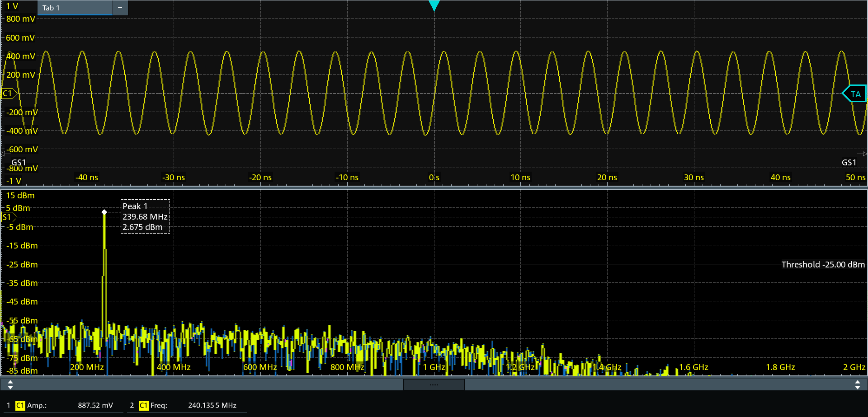Click the Peak 1 diamond marker
Image resolution: width=868 pixels, height=417 pixels.
tap(104, 212)
